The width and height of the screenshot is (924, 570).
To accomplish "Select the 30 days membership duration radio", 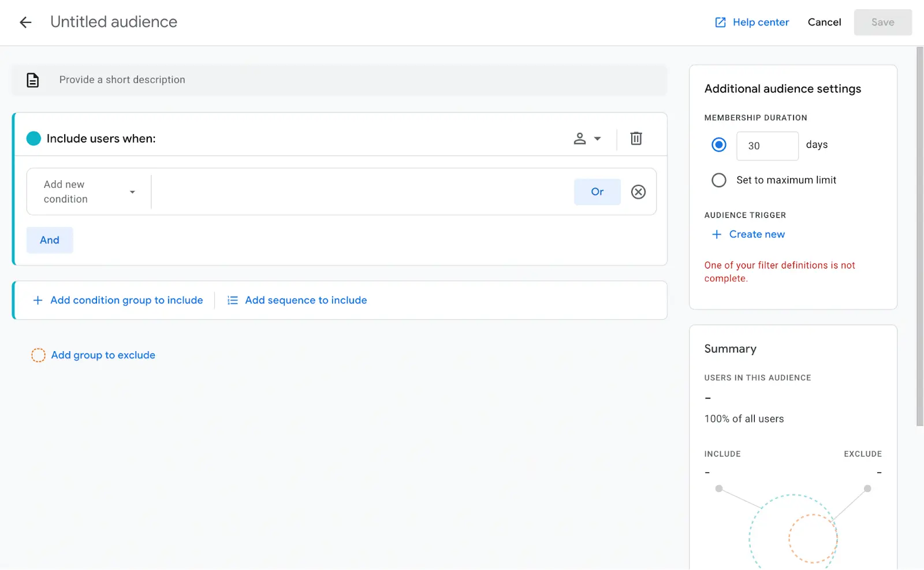I will [x=719, y=145].
